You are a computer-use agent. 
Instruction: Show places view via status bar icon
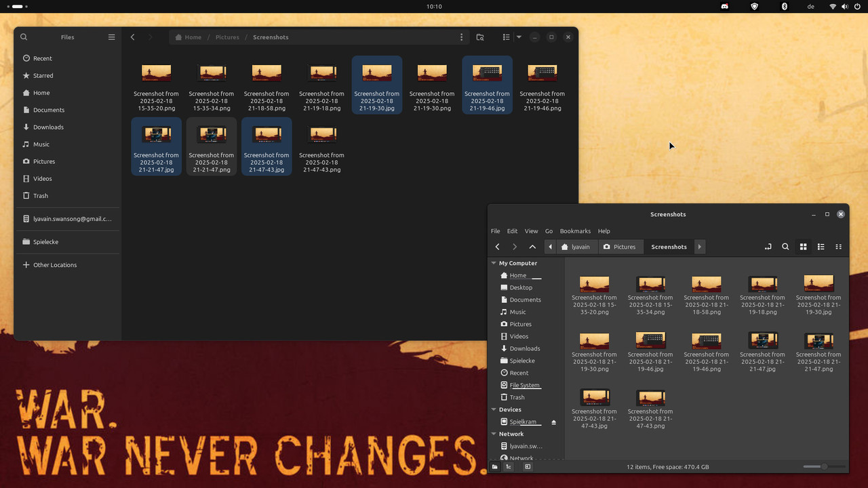[495, 466]
